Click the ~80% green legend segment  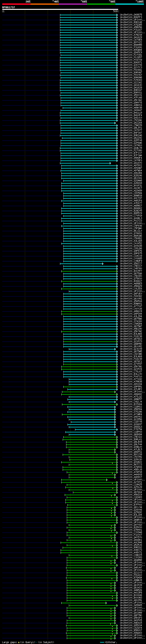point(101,4)
